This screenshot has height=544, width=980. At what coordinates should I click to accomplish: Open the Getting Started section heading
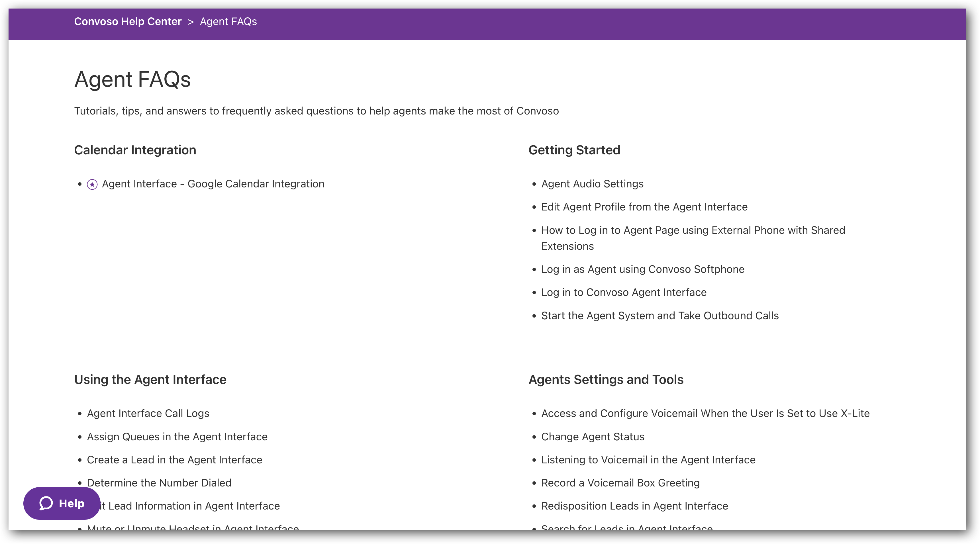click(574, 150)
